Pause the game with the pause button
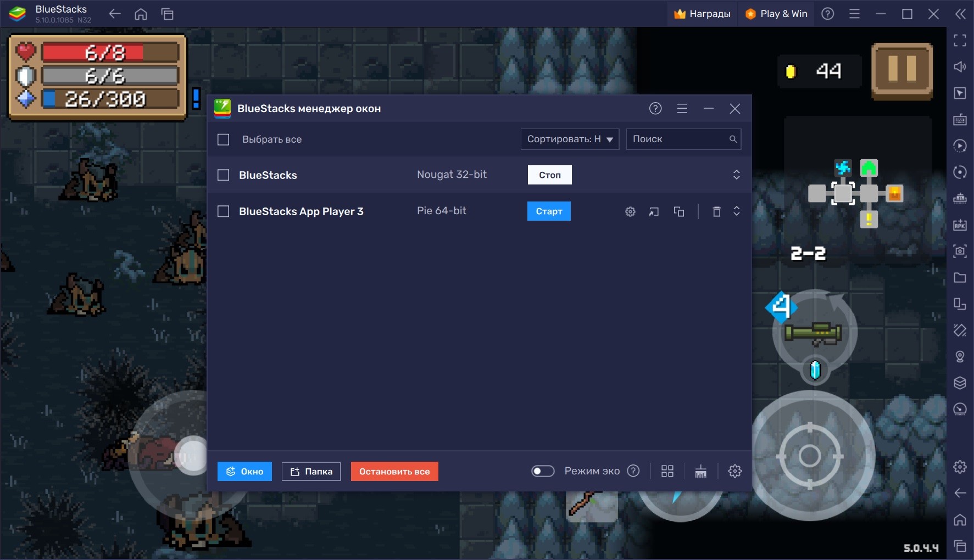974x560 pixels. tap(902, 71)
